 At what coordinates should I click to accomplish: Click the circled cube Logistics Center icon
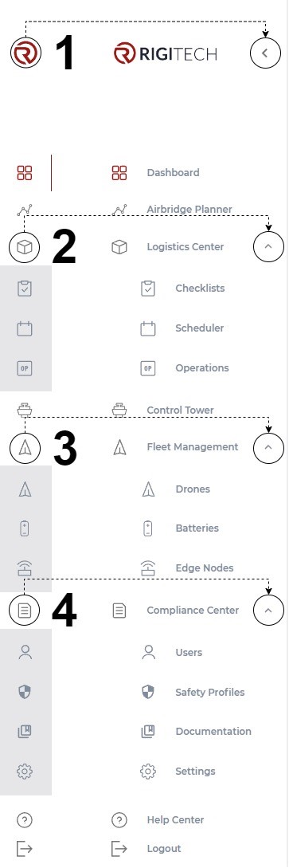pos(25,247)
